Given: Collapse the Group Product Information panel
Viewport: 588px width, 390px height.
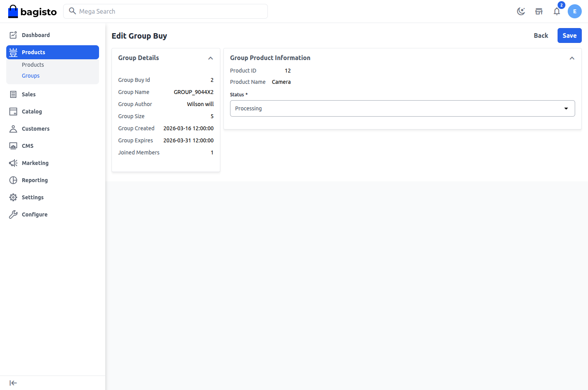Looking at the screenshot, I should 572,58.
